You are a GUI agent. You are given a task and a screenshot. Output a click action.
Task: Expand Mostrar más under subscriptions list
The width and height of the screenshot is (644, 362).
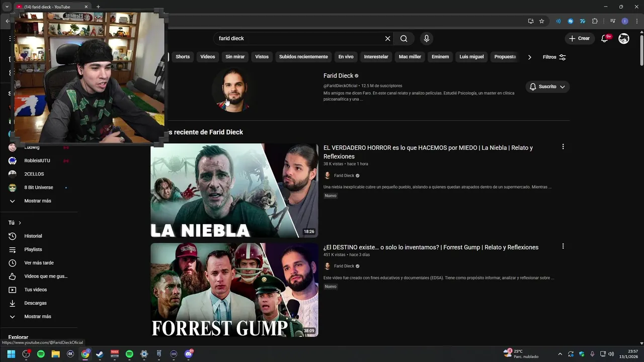(39, 201)
